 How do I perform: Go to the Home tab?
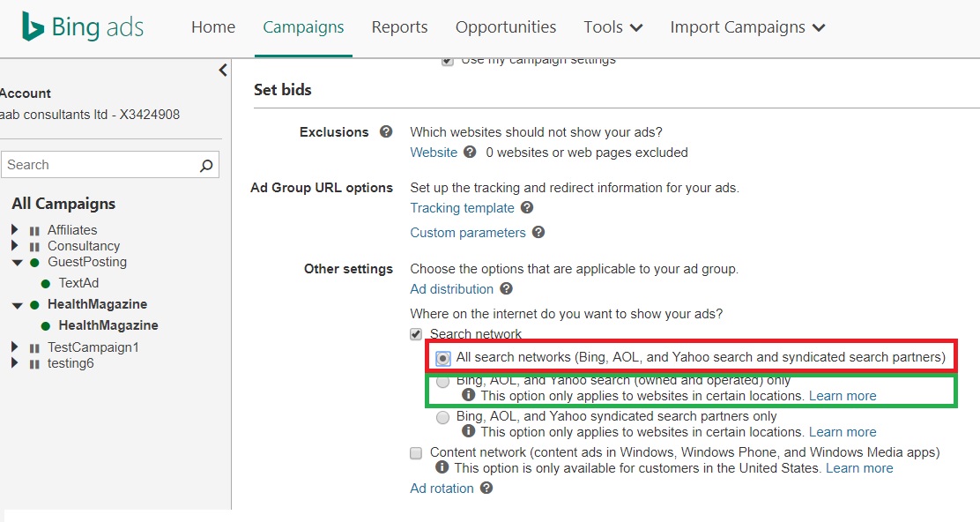pos(213,26)
